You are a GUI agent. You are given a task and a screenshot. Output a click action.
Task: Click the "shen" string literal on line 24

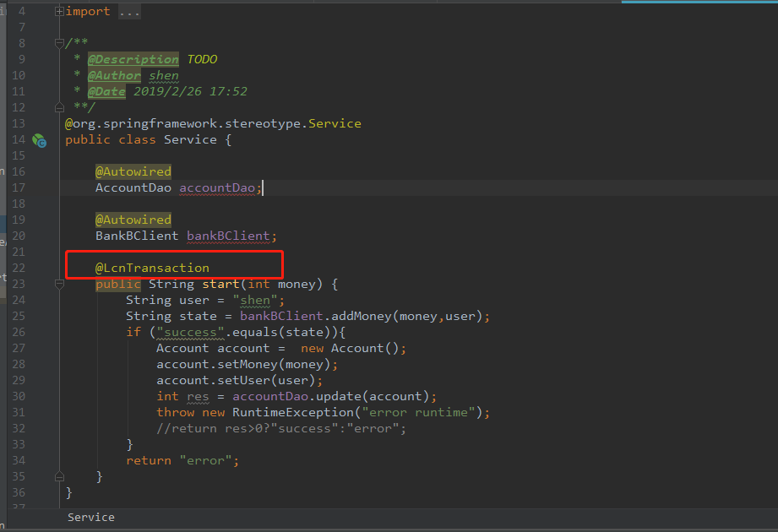pyautogui.click(x=255, y=300)
